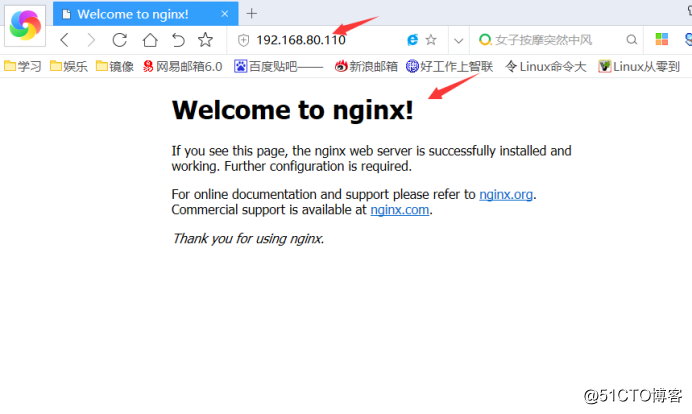Click the 360 browser logo icon
Viewport: 692px width, 414px height.
25,26
